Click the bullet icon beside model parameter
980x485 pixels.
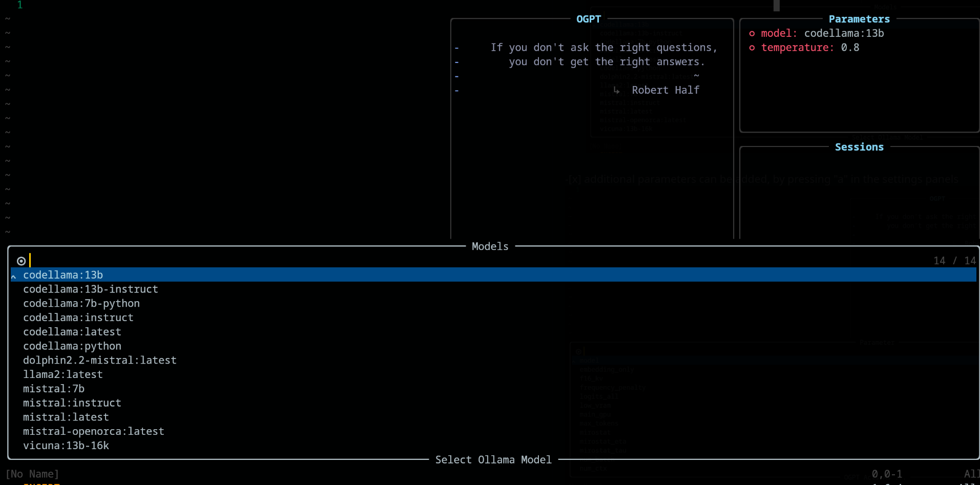point(752,34)
